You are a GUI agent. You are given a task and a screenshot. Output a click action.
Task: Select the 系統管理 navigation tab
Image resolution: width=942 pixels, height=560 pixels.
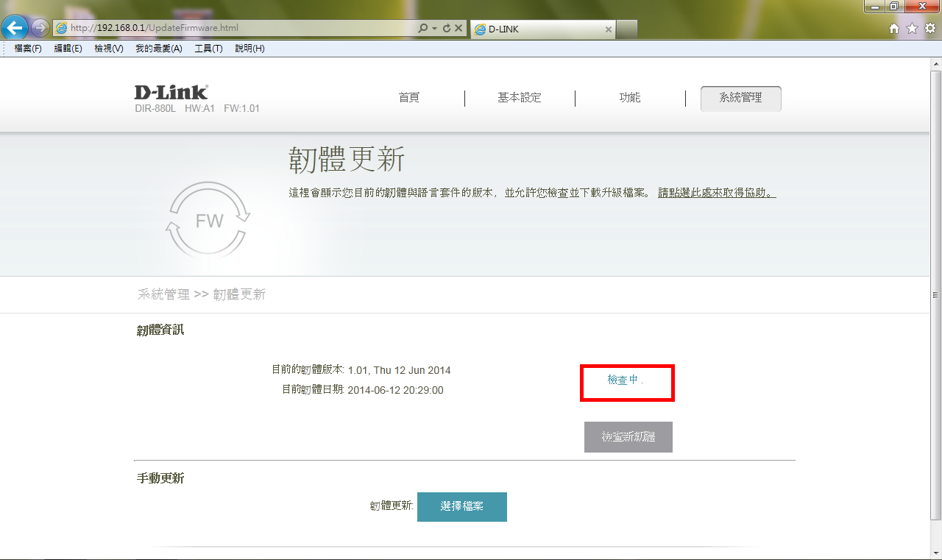(x=740, y=98)
